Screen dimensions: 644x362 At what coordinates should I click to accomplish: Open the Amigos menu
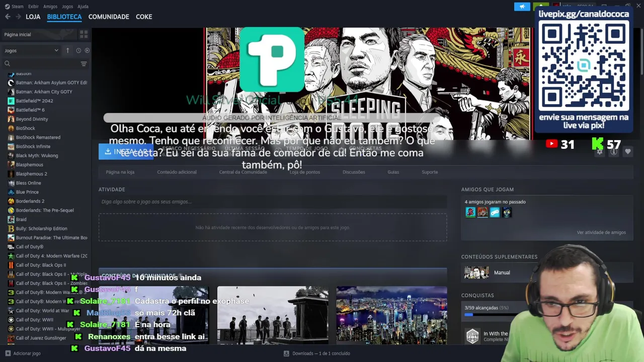coord(50,7)
